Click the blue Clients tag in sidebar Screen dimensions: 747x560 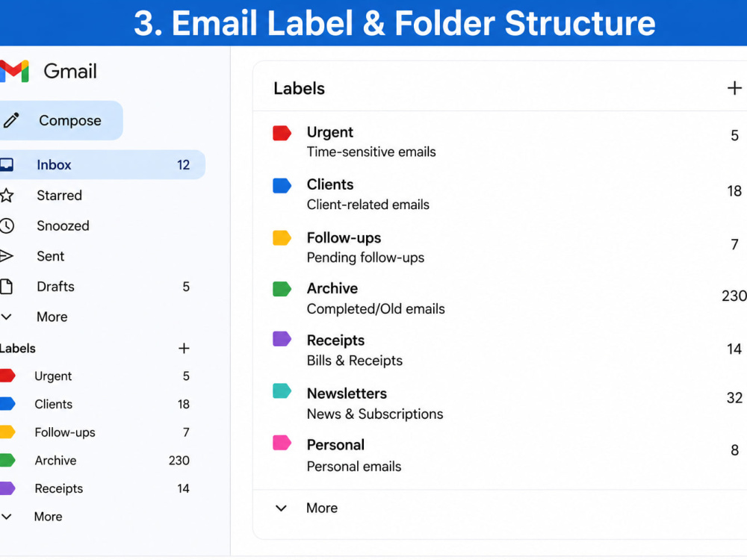(x=7, y=404)
